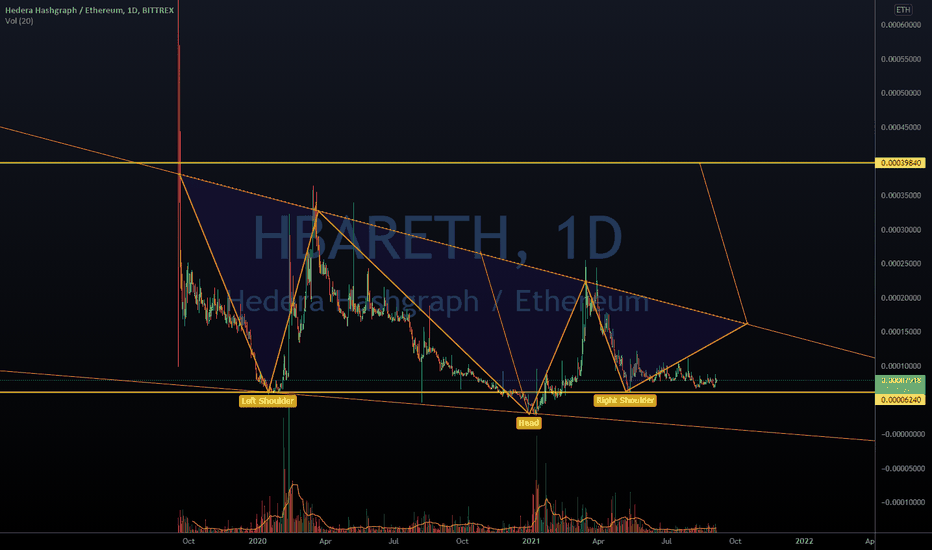
Task: Click the Oct label just before 2020
Action: pyautogui.click(x=188, y=541)
